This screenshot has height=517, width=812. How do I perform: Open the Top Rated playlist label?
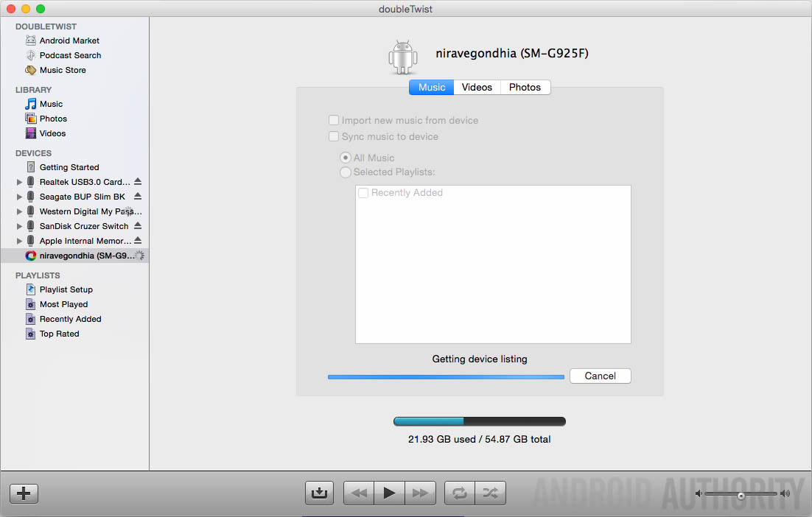pyautogui.click(x=60, y=334)
